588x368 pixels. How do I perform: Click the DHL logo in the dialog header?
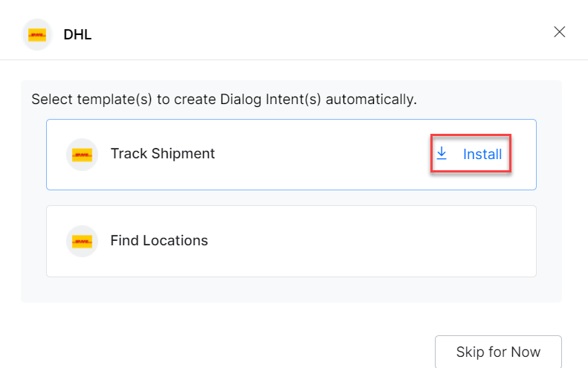[x=36, y=34]
